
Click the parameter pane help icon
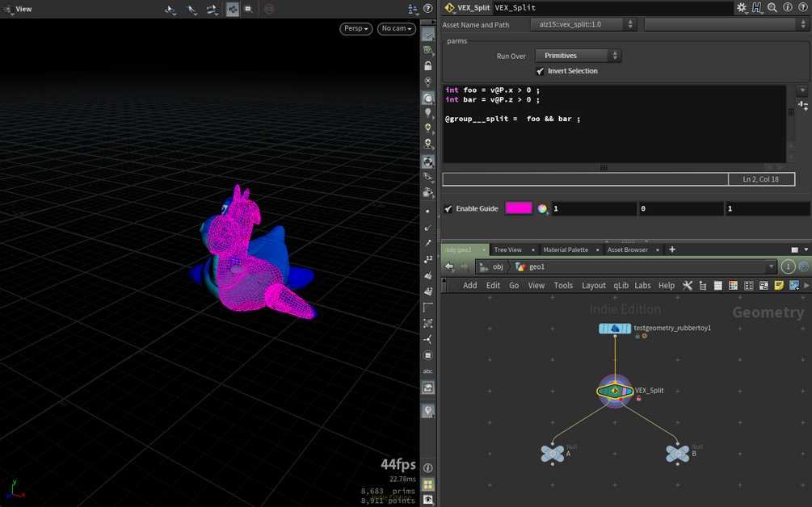802,8
